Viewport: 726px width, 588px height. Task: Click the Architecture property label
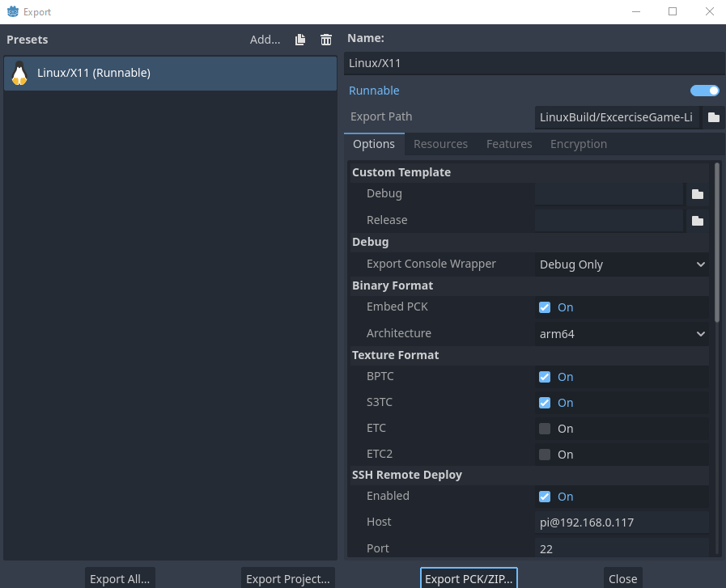(x=399, y=333)
